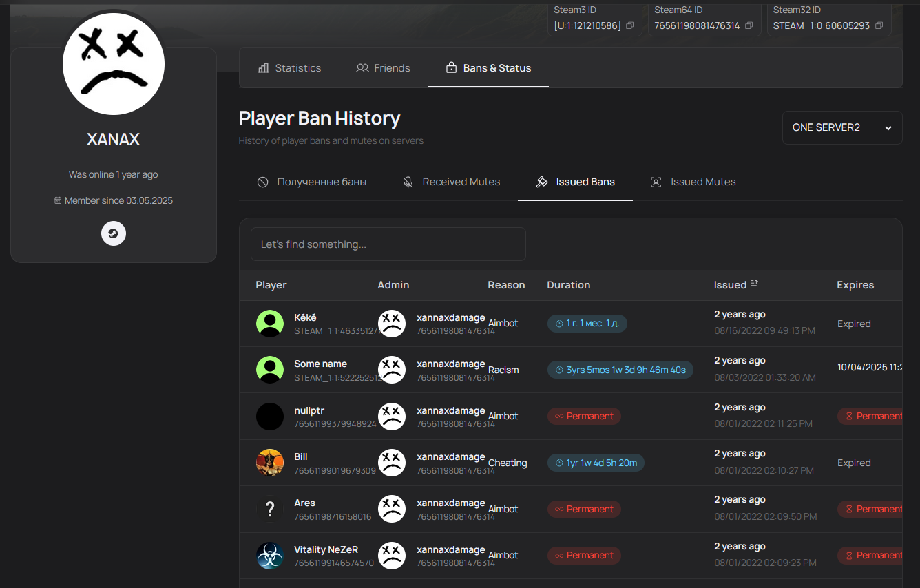Copy the Steam3 ID using its copy icon
920x588 pixels.
[629, 25]
